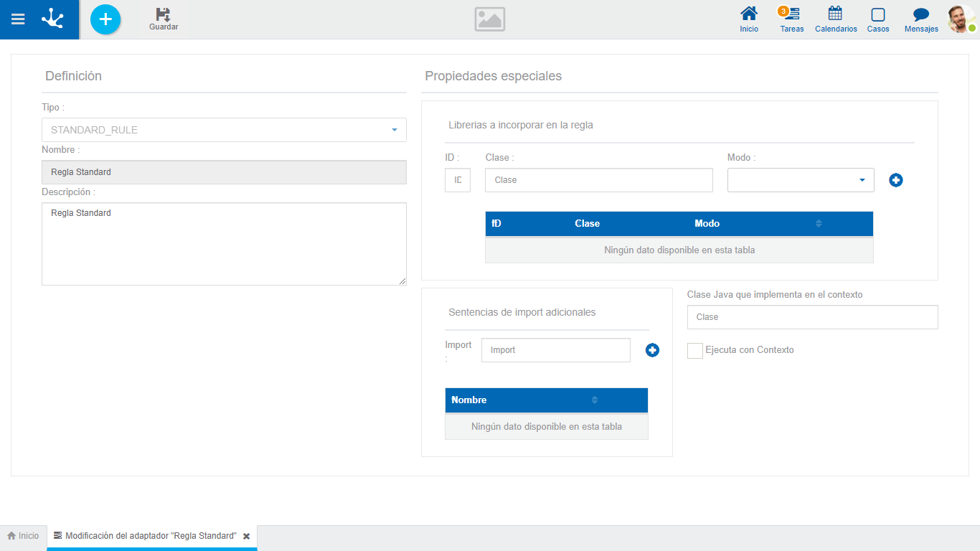Image resolution: width=980 pixels, height=551 pixels.
Task: Click the blue plus create button
Action: point(105,19)
